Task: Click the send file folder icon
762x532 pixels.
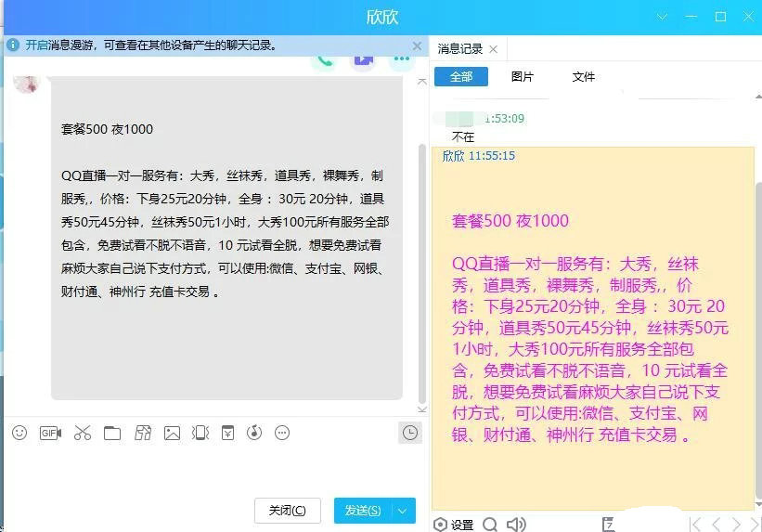Action: [112, 433]
